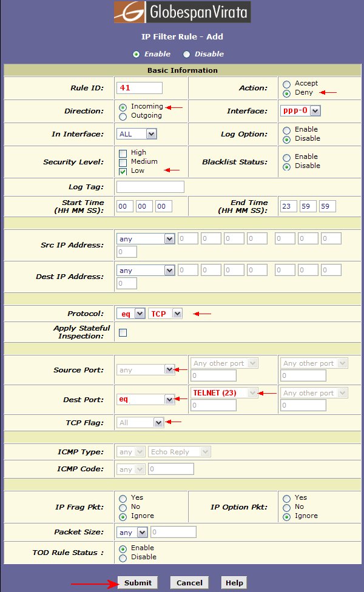The image size is (364, 592).
Task: Choose Accept for Action
Action: click(x=286, y=84)
